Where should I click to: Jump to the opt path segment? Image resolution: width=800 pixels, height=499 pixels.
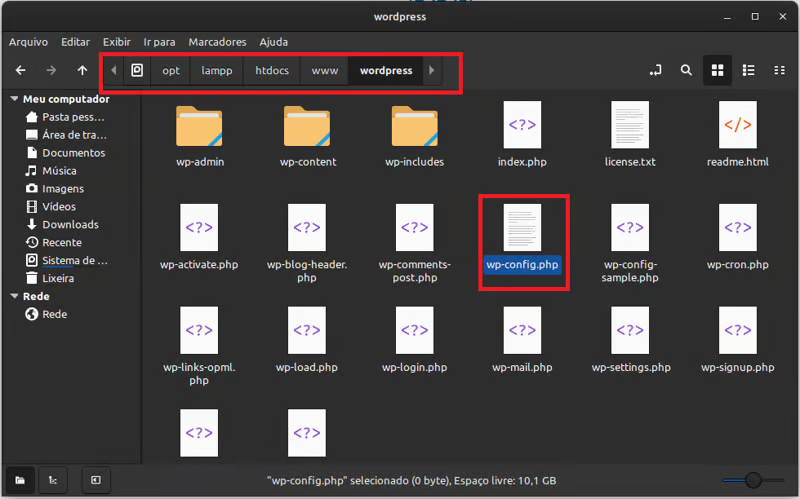tap(171, 70)
